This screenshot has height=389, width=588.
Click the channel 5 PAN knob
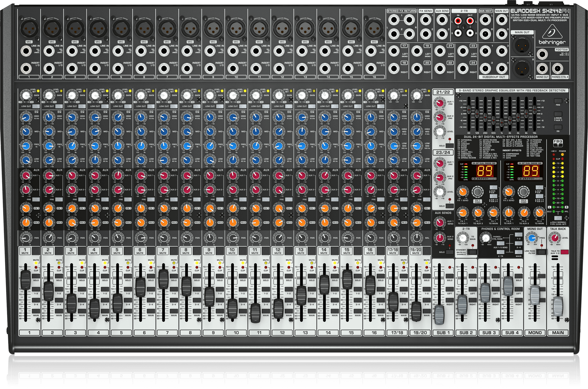tap(118, 237)
